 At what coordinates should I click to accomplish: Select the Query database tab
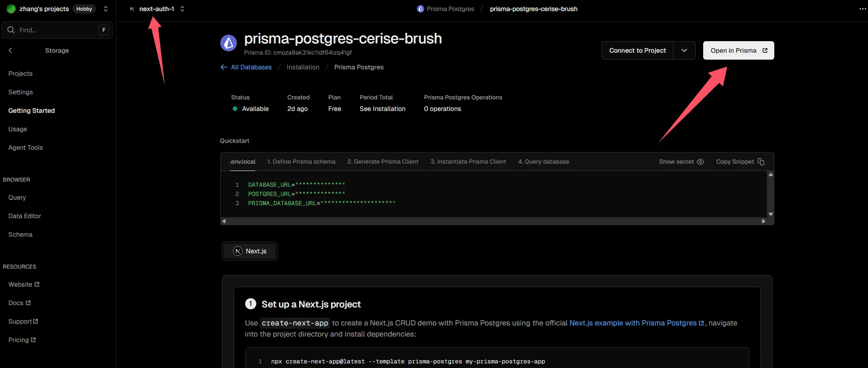[543, 162]
